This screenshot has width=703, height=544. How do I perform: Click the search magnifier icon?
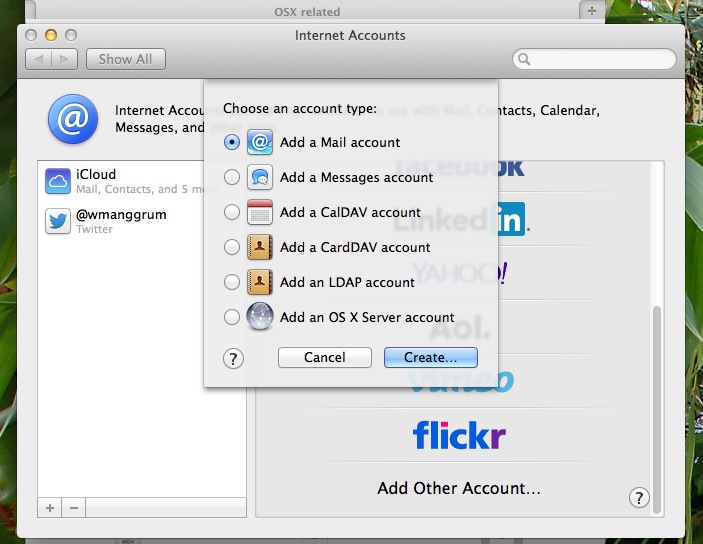coord(524,59)
